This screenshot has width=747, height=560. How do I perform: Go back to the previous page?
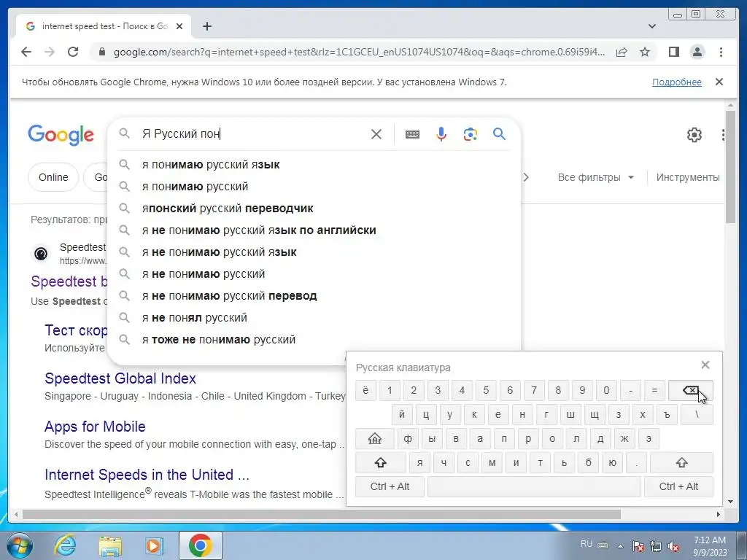26,52
